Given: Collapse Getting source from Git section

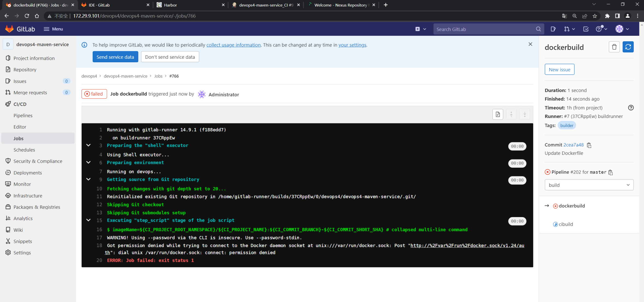Looking at the screenshot, I should (88, 179).
